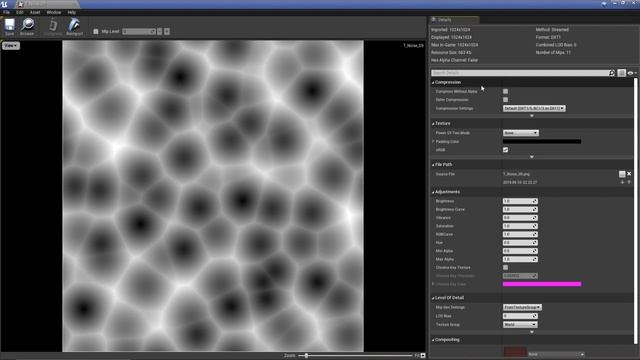Click the Details panel vertical scrollbar

tap(635, 211)
